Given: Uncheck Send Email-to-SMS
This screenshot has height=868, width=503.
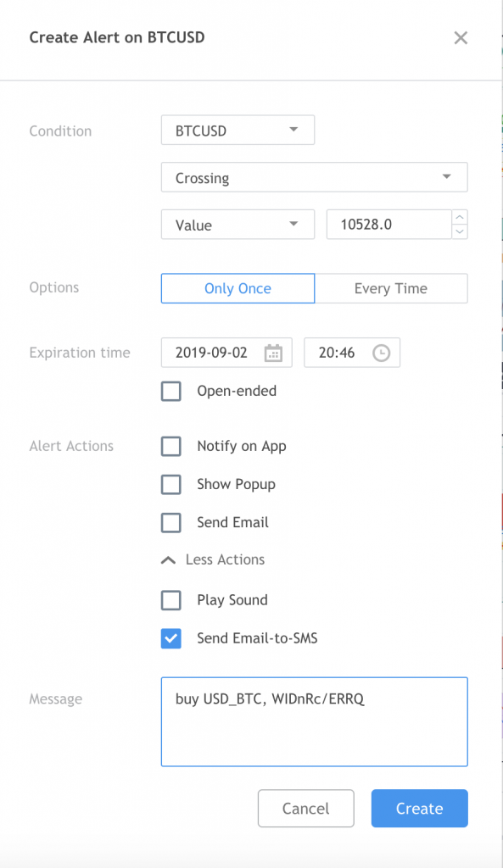Looking at the screenshot, I should pyautogui.click(x=171, y=638).
